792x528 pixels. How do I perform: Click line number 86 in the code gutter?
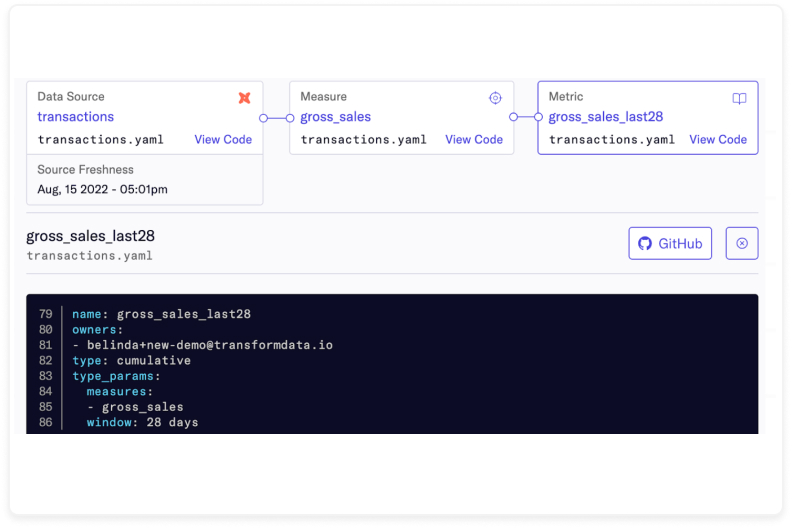click(x=45, y=422)
